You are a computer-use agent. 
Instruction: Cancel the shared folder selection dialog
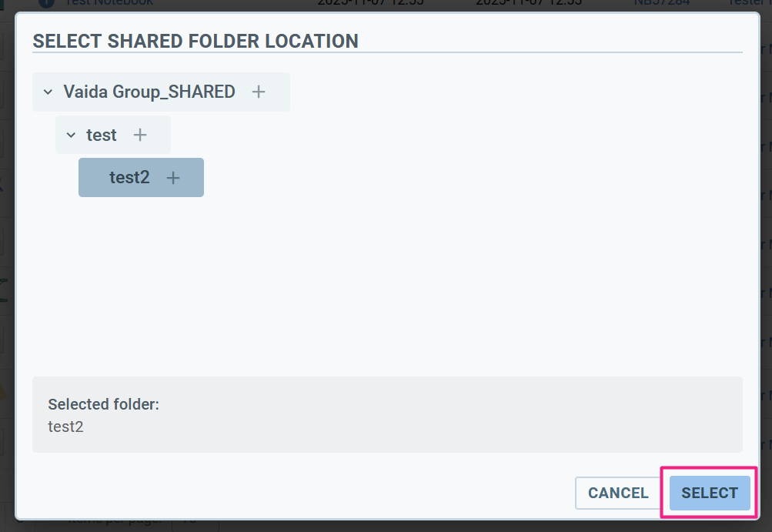pyautogui.click(x=617, y=493)
